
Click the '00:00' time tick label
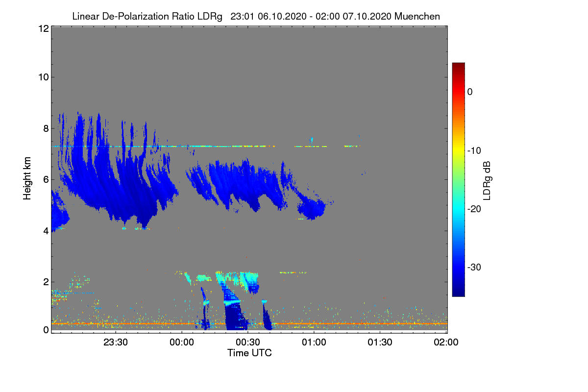tap(182, 343)
